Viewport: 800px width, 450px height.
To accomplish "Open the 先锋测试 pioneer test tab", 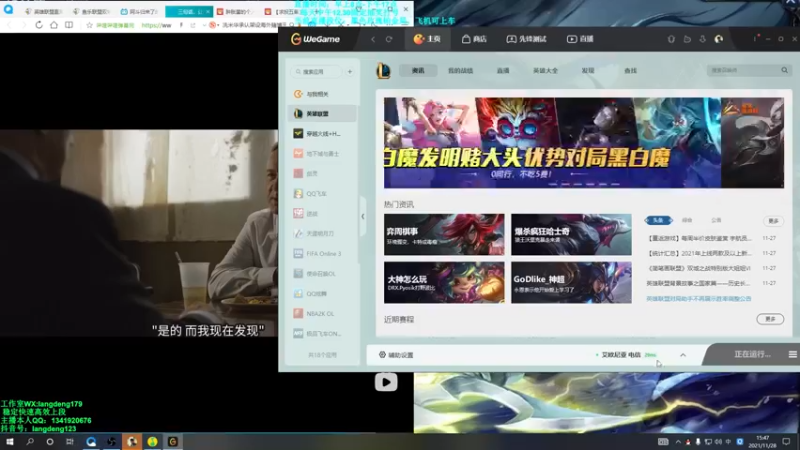I will pos(527,39).
